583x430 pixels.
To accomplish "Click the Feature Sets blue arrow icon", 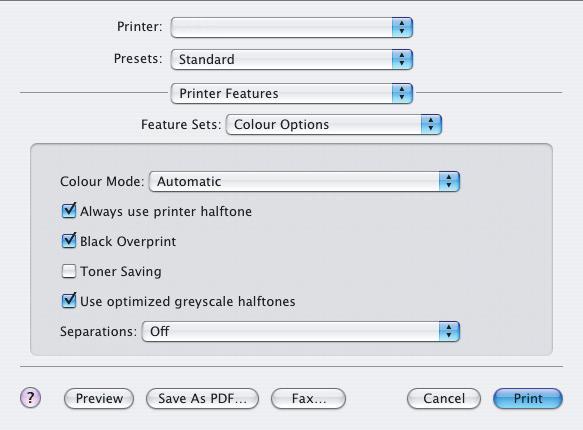I will point(431,125).
